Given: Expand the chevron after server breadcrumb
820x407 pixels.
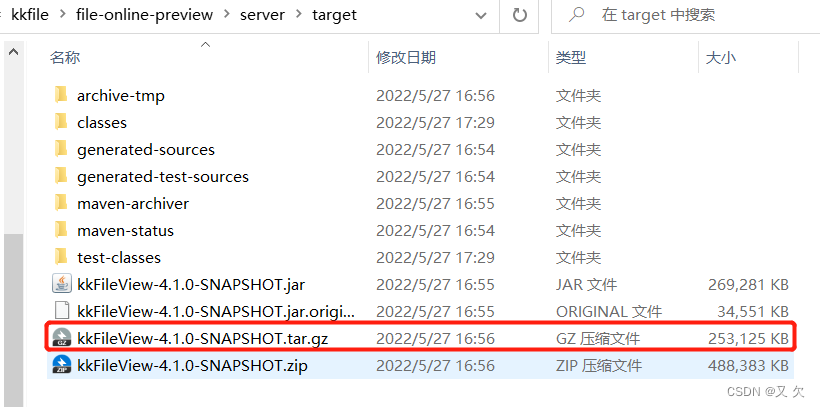Looking at the screenshot, I should coord(299,15).
